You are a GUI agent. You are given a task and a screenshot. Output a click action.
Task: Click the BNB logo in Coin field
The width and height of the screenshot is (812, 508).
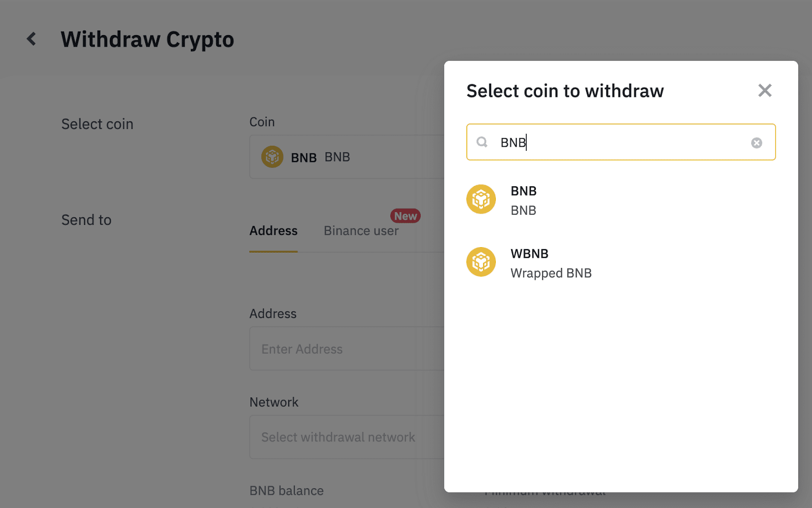(x=272, y=157)
